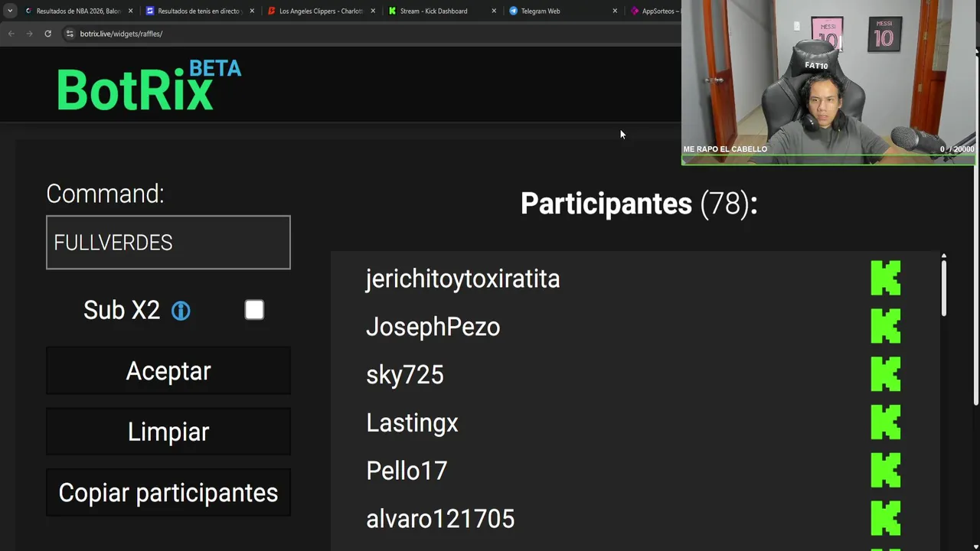
Task: Click the participants list scroll-up arrow
Action: (944, 256)
